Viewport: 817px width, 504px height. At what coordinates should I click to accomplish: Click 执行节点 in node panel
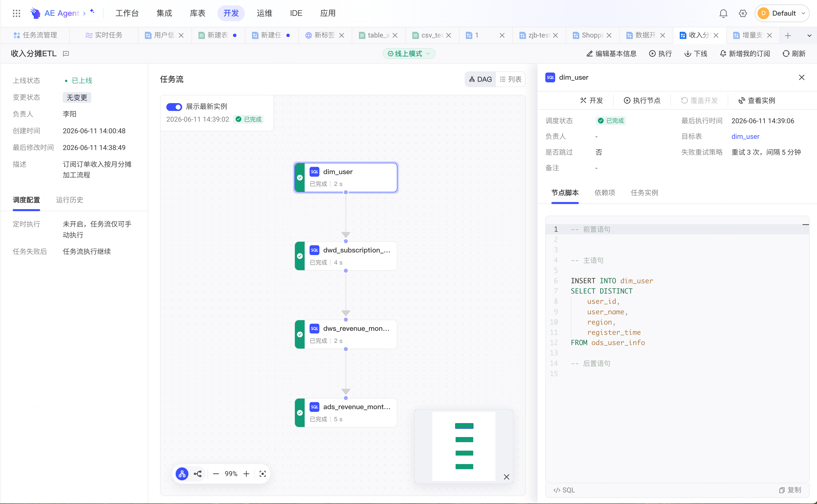click(x=642, y=100)
